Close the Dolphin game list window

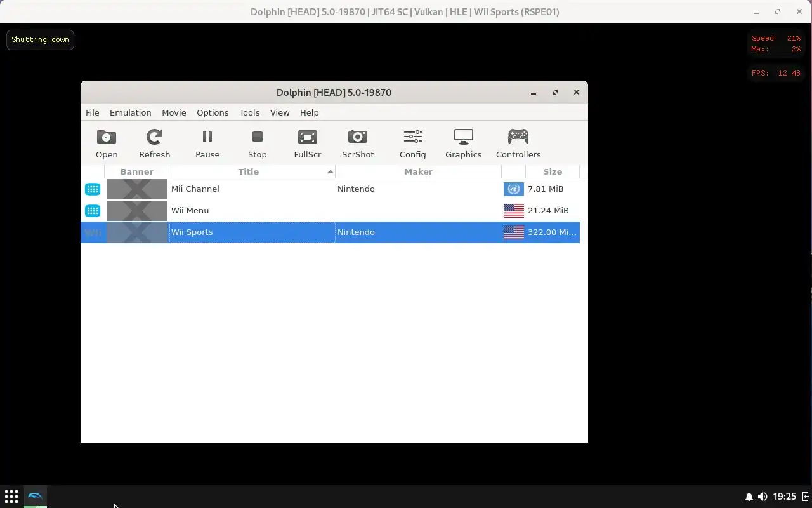(577, 93)
